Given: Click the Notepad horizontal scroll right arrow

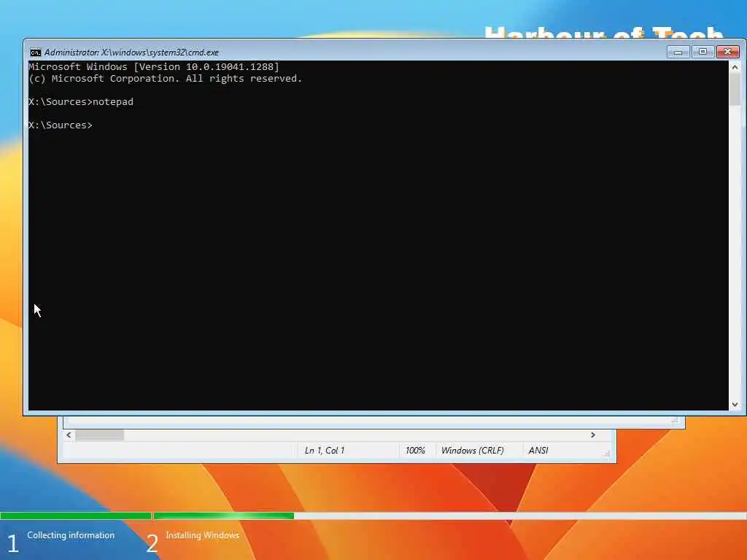Looking at the screenshot, I should pos(592,435).
